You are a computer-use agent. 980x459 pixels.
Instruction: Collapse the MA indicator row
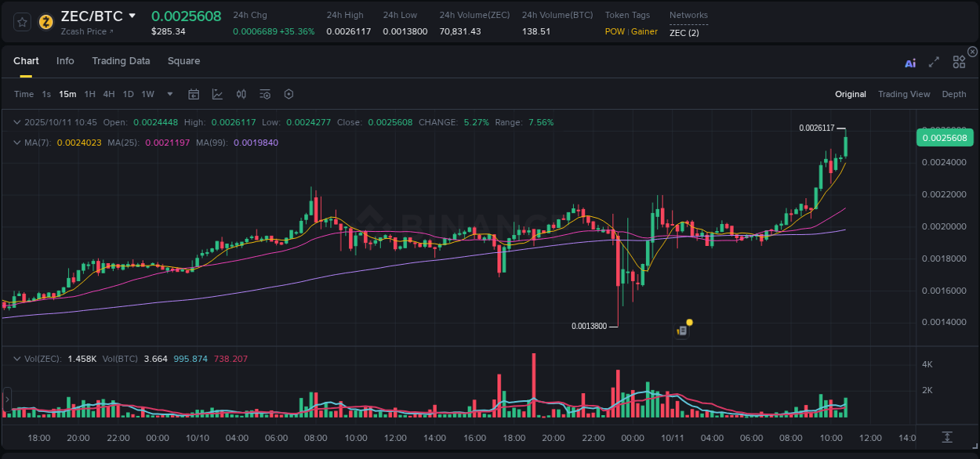(16, 143)
